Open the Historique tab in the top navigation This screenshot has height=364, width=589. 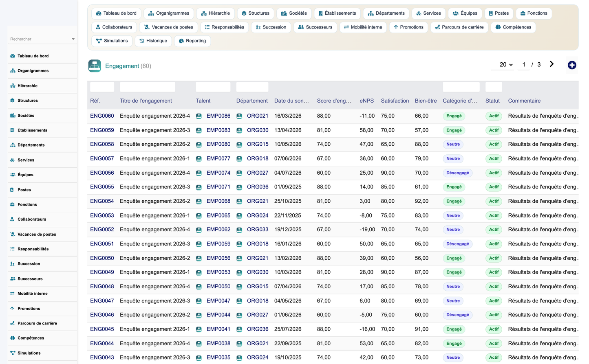point(153,41)
